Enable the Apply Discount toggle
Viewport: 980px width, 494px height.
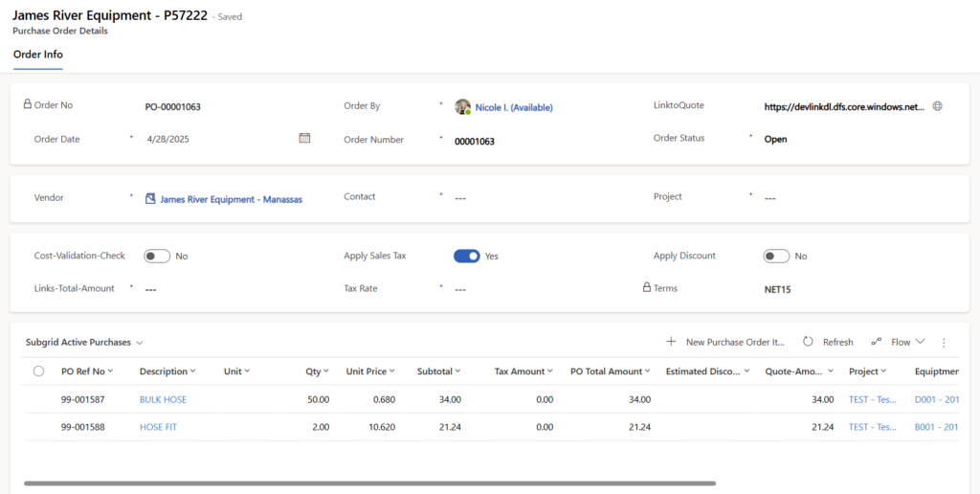[776, 256]
